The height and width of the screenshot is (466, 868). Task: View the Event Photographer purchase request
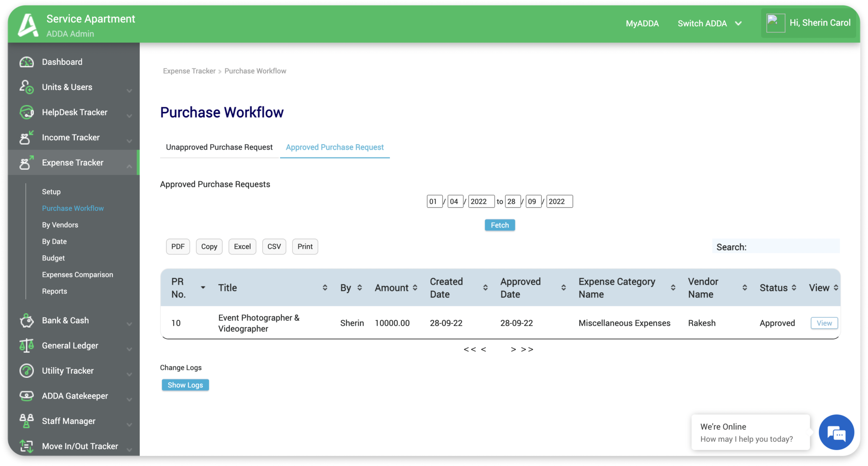pos(823,323)
